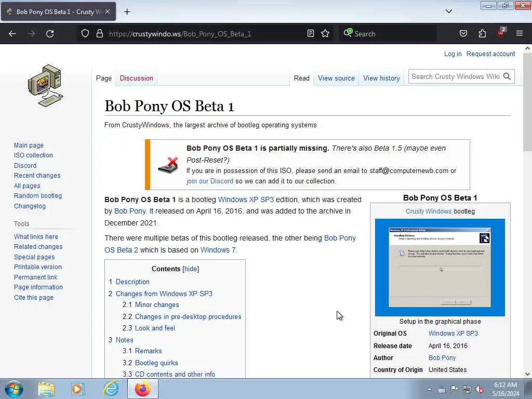
Task: Close the Bob Pony OS Beta 1 tab
Action: tap(108, 11)
